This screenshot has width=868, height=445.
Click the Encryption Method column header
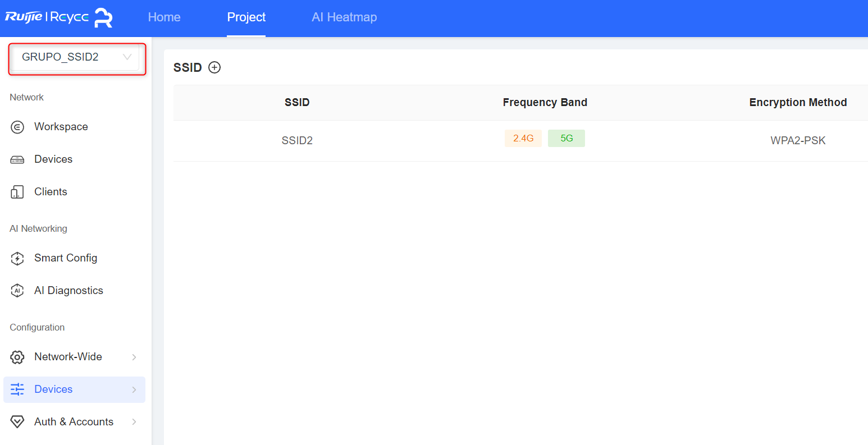point(798,102)
